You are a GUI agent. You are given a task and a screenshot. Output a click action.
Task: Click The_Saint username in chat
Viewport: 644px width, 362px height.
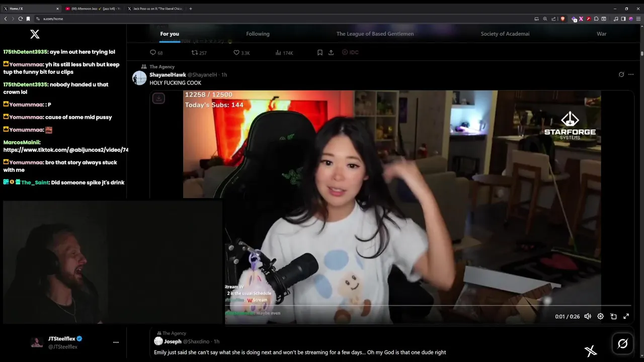point(35,183)
